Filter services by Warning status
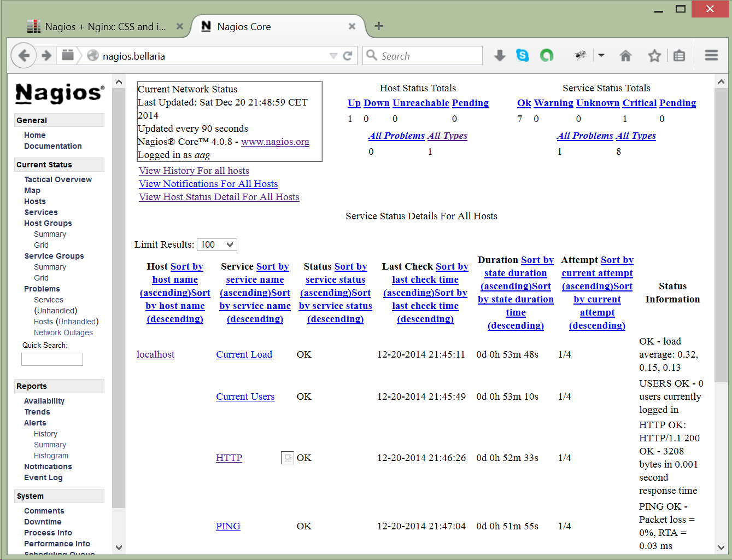The height and width of the screenshot is (560, 732). point(554,103)
